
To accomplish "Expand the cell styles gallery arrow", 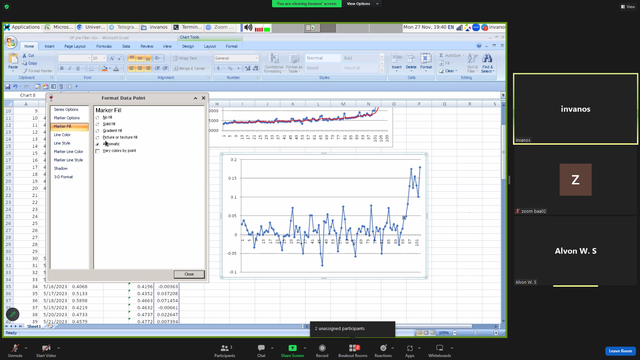I will 382,71.
